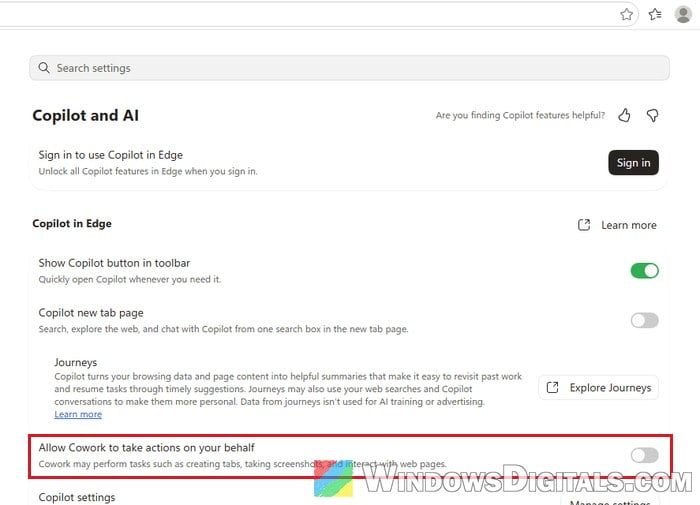700x505 pixels.
Task: Give thumbs down for Copilot features
Action: (x=652, y=116)
